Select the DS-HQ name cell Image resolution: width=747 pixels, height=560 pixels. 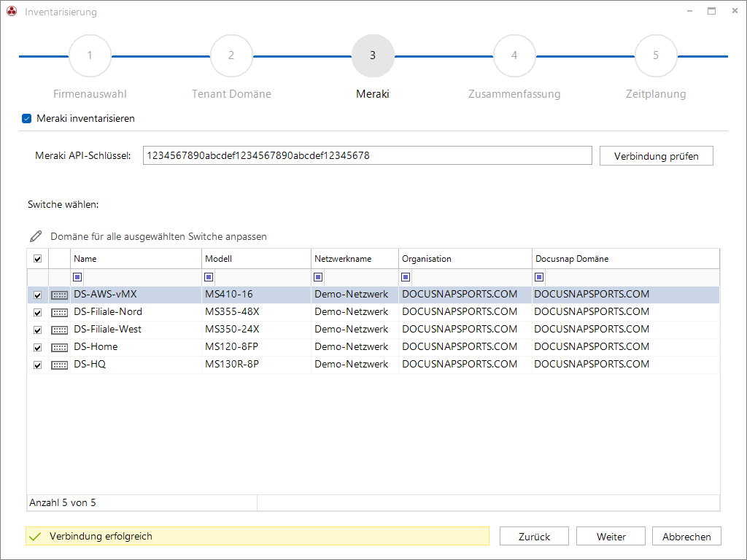click(136, 365)
